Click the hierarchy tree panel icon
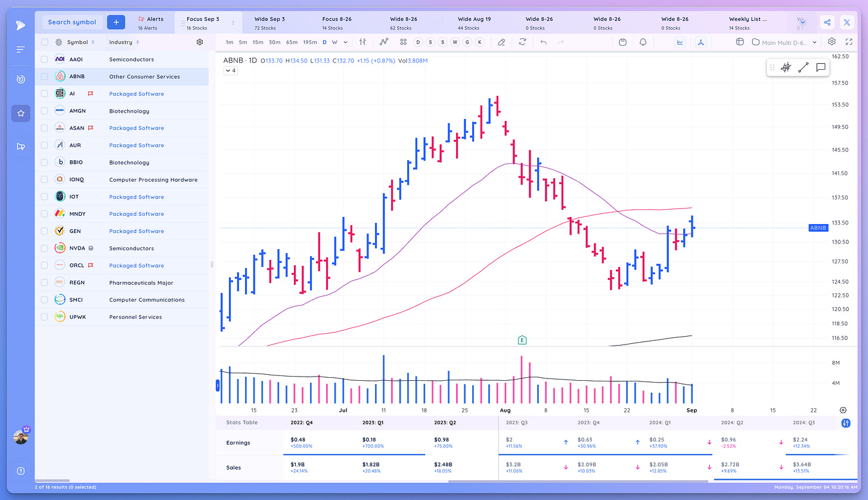The height and width of the screenshot is (500, 868). click(x=700, y=42)
